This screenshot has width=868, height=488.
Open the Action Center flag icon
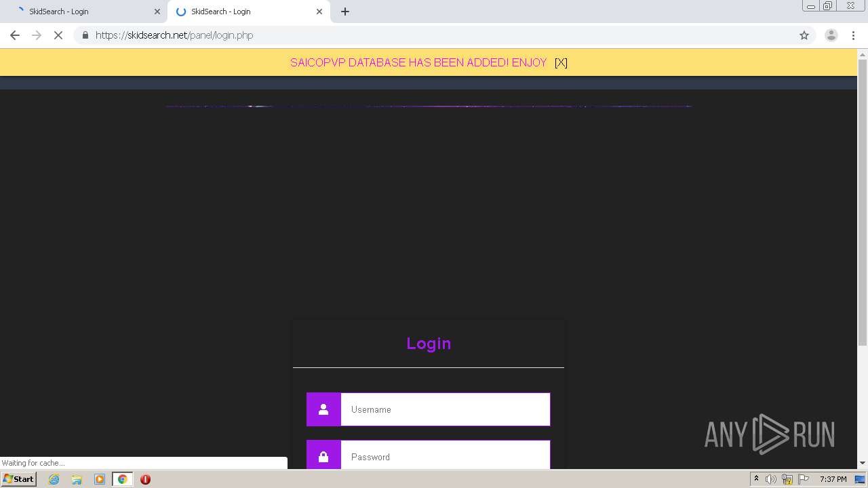[804, 479]
